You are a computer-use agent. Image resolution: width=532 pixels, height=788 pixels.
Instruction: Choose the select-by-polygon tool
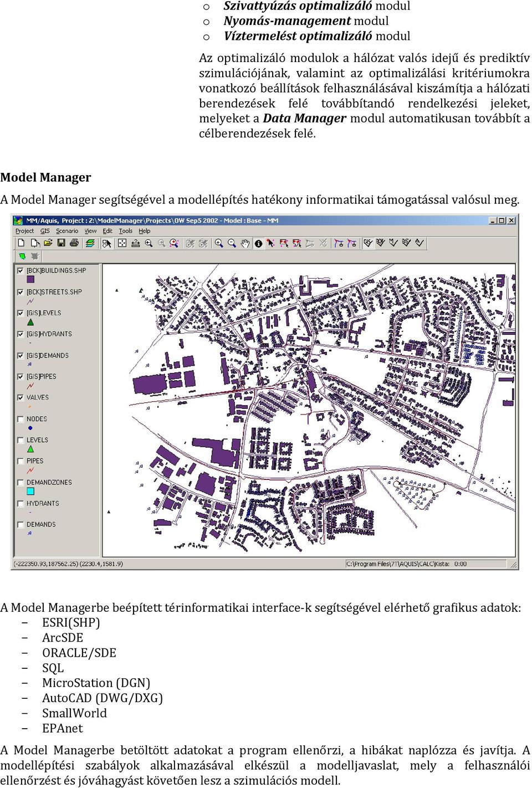point(296,243)
